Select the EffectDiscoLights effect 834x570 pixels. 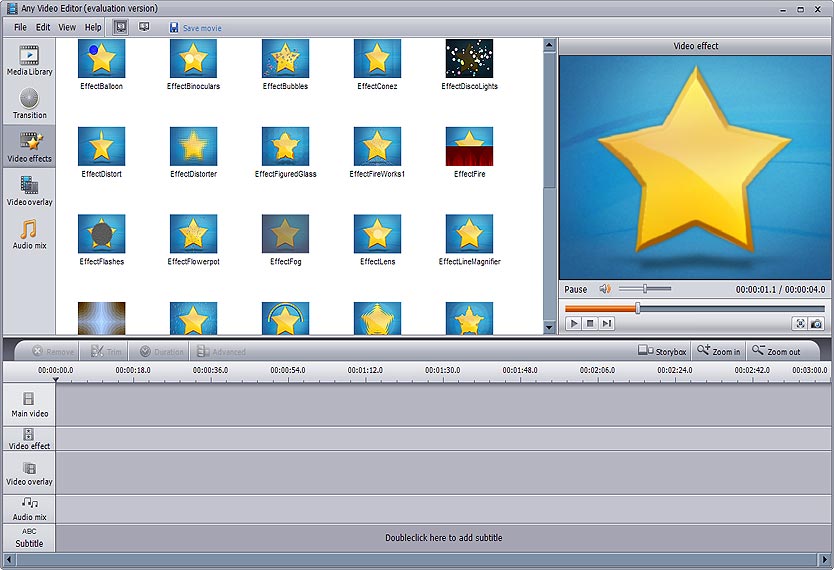(470, 58)
